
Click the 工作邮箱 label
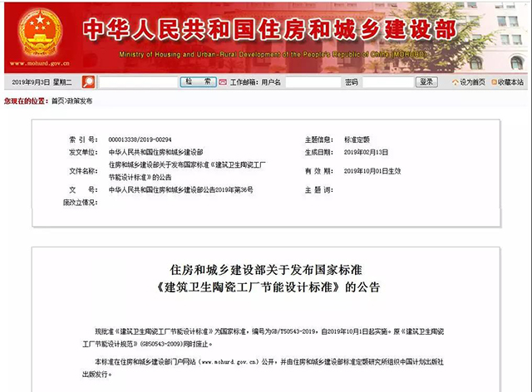coord(244,82)
